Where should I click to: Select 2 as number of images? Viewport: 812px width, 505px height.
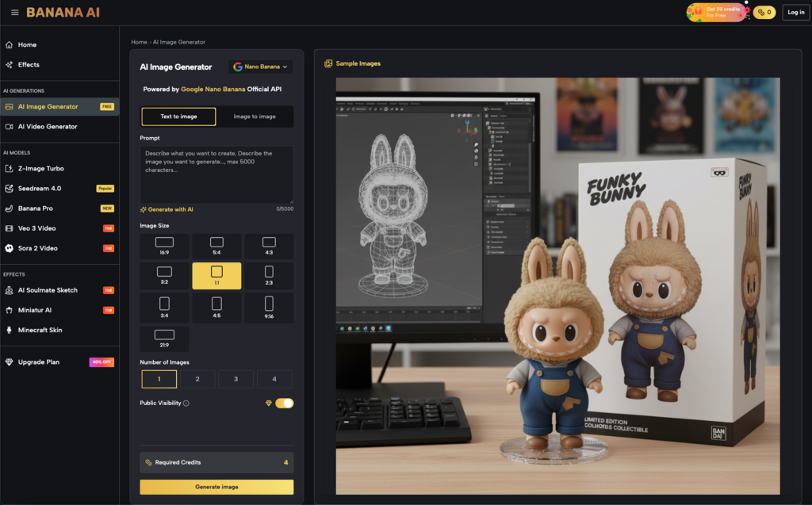click(197, 379)
